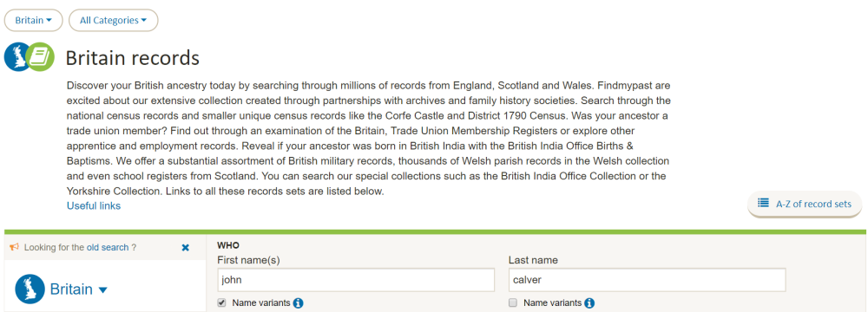
Task: Focus the Last name field containing calver
Action: point(648,280)
